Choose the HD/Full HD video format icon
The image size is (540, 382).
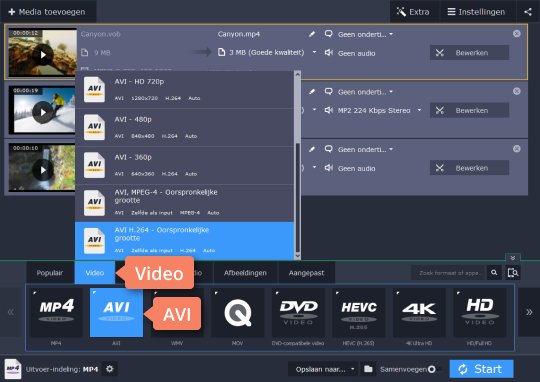479,312
